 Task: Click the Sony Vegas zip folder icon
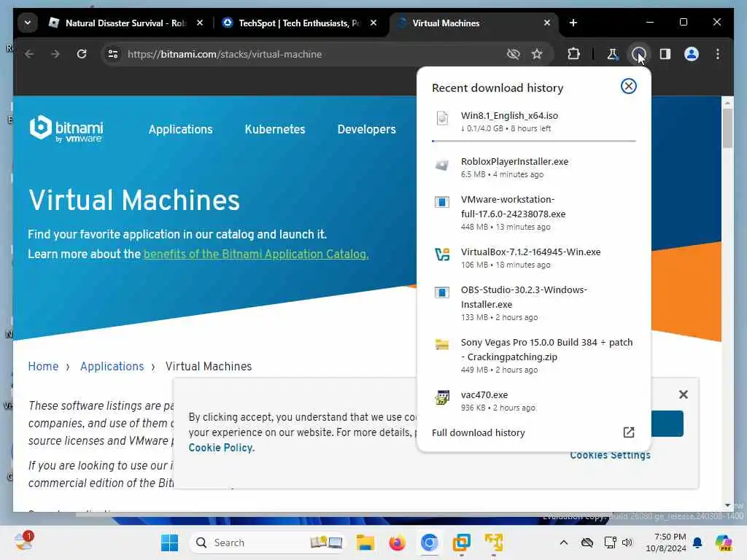click(x=442, y=344)
